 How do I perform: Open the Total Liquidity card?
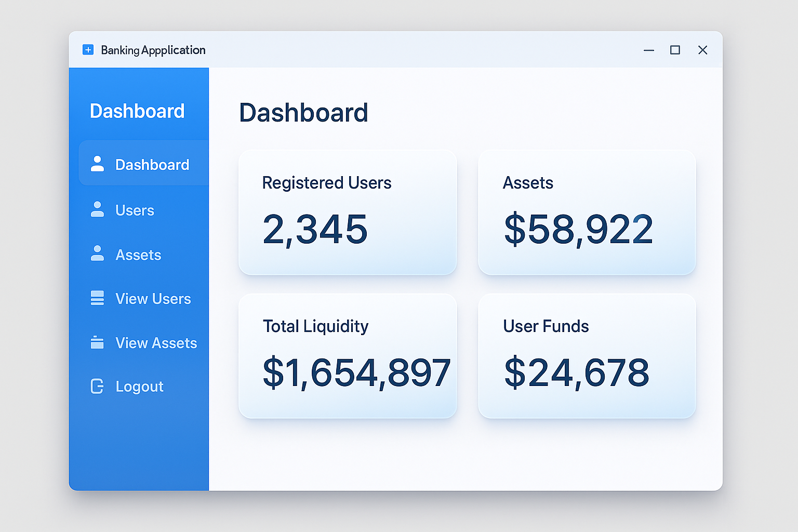[348, 356]
